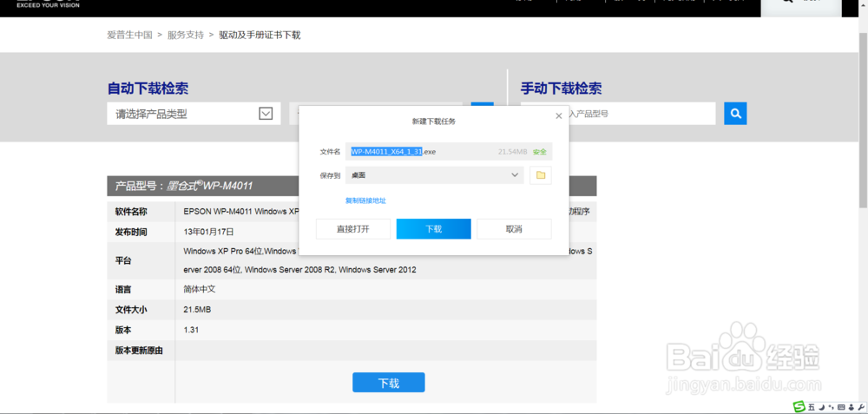Expand the 保存到 桌面 dropdown

(435, 175)
